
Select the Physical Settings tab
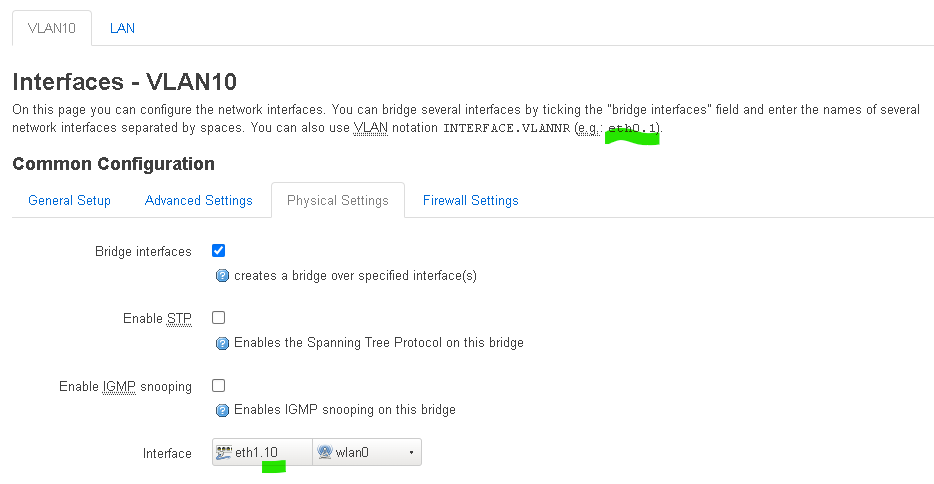[338, 201]
